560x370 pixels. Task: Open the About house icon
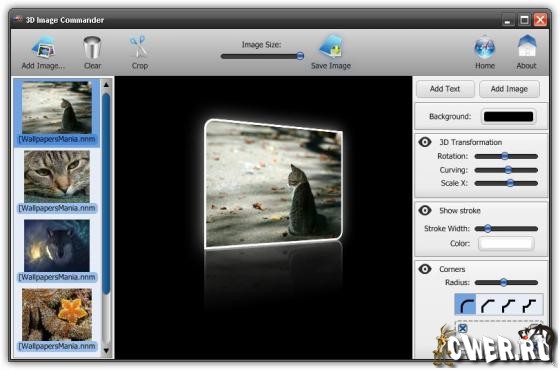point(526,46)
